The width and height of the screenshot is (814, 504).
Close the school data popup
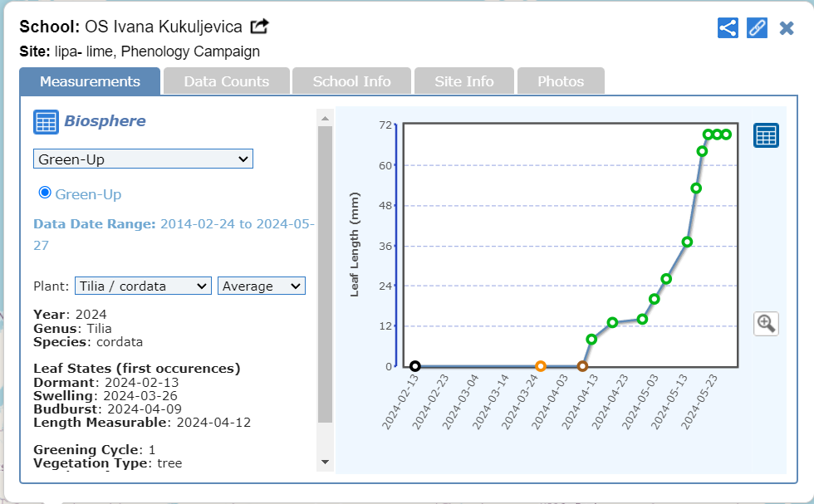[x=787, y=28]
